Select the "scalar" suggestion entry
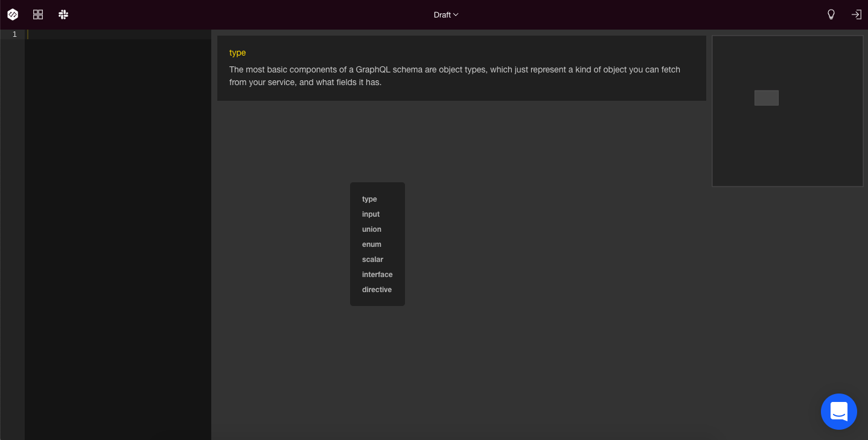The image size is (868, 440). [372, 260]
